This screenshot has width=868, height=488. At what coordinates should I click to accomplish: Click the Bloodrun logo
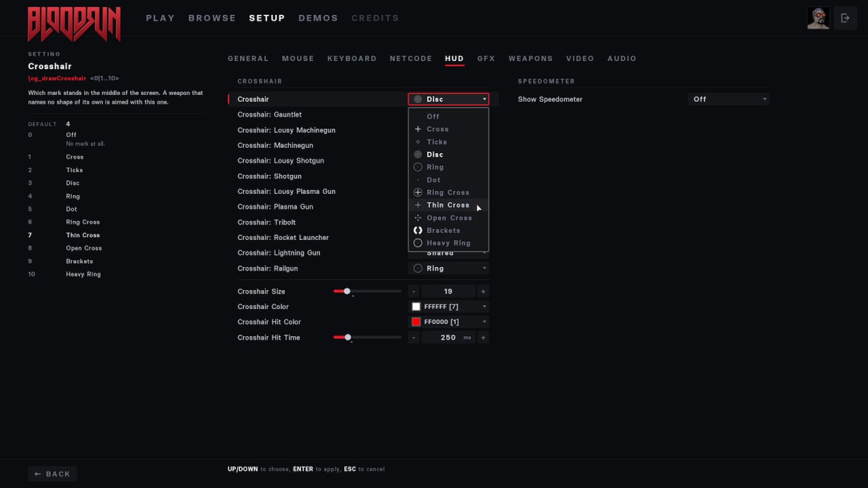(x=74, y=24)
